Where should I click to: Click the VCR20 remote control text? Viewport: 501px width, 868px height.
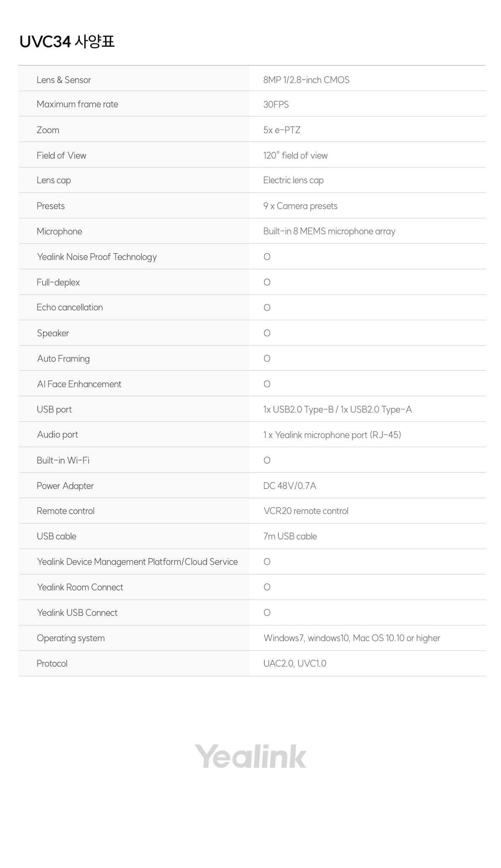coord(306,511)
